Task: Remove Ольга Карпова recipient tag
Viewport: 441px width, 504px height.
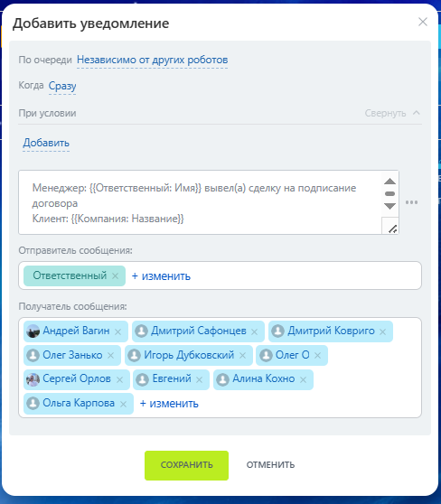Action: click(123, 404)
